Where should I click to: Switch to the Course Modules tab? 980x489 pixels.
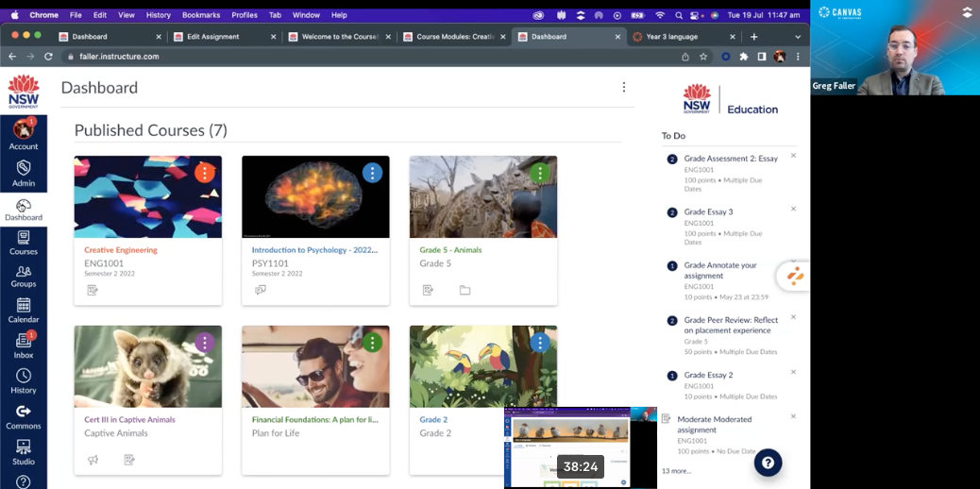coord(453,37)
